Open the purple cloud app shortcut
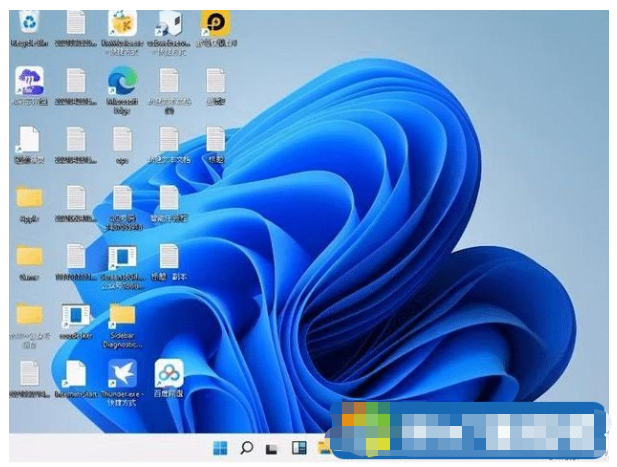This screenshot has width=617, height=467. click(30, 81)
